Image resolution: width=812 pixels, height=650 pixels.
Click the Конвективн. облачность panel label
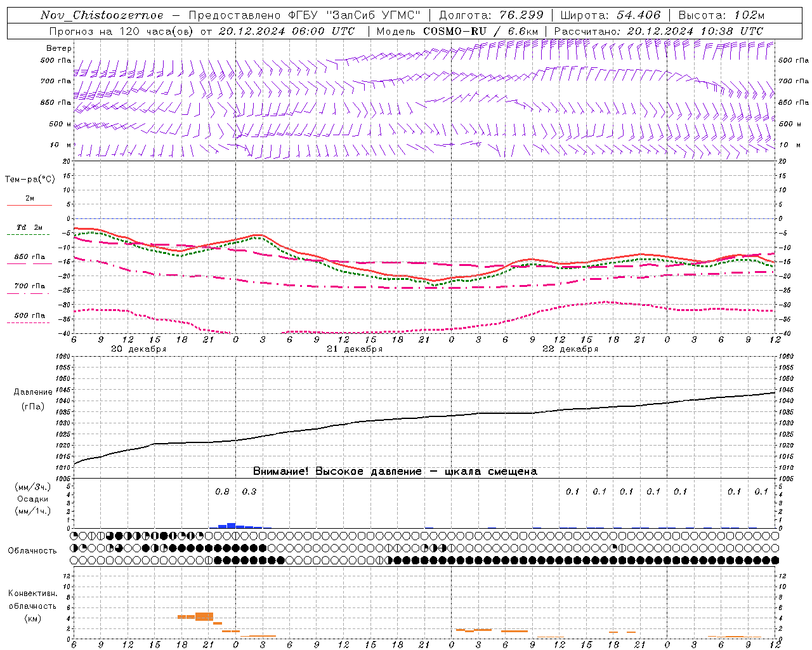coord(32,600)
